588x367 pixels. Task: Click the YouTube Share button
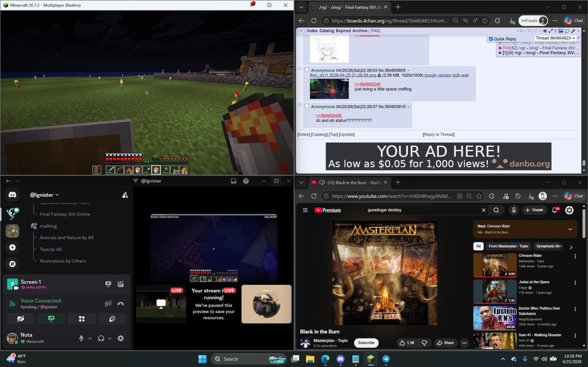[x=445, y=343]
